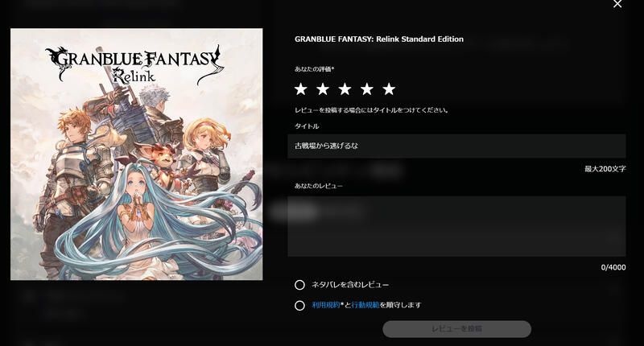Give a five-star rating
This screenshot has height=346, width=644.
pos(389,89)
